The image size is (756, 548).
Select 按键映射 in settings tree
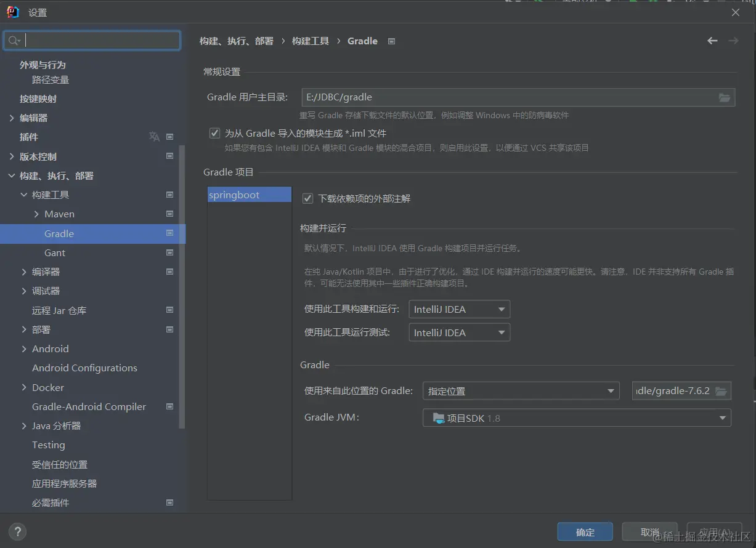(x=38, y=99)
